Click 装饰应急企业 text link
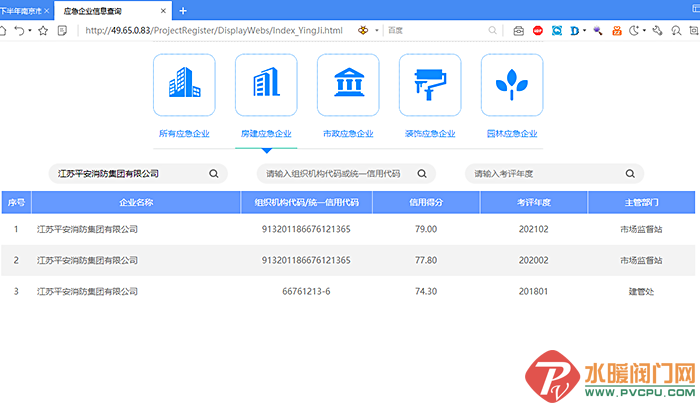700x407 pixels. (430, 133)
